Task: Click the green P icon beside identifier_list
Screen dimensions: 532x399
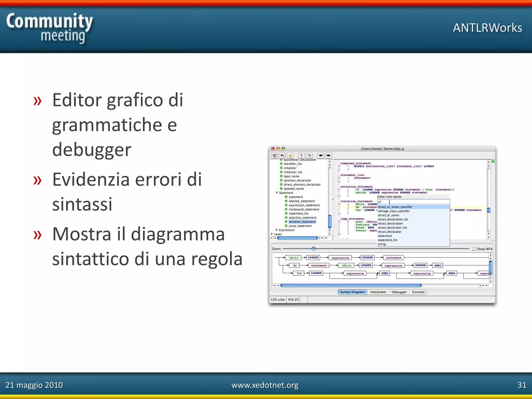Action: click(x=281, y=164)
